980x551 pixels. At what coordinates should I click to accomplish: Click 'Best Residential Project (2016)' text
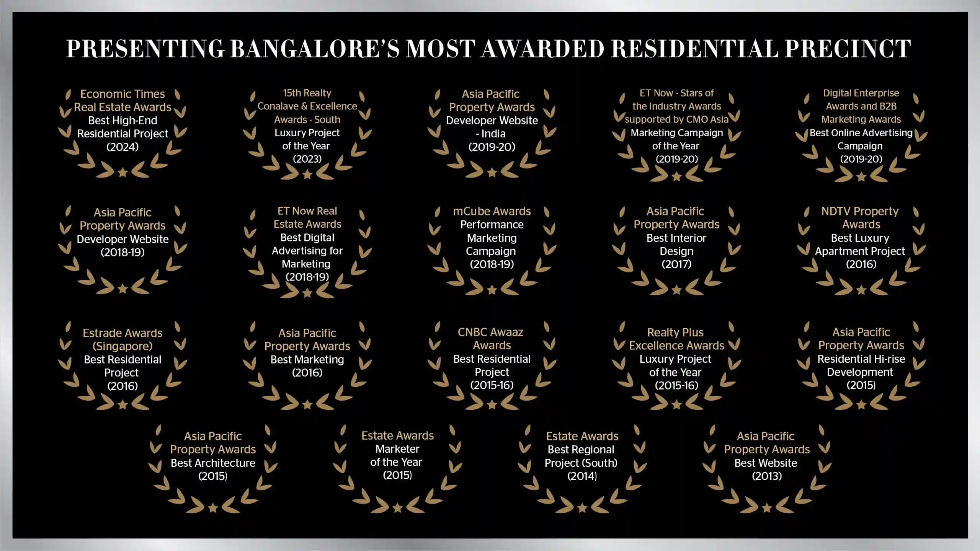[122, 373]
